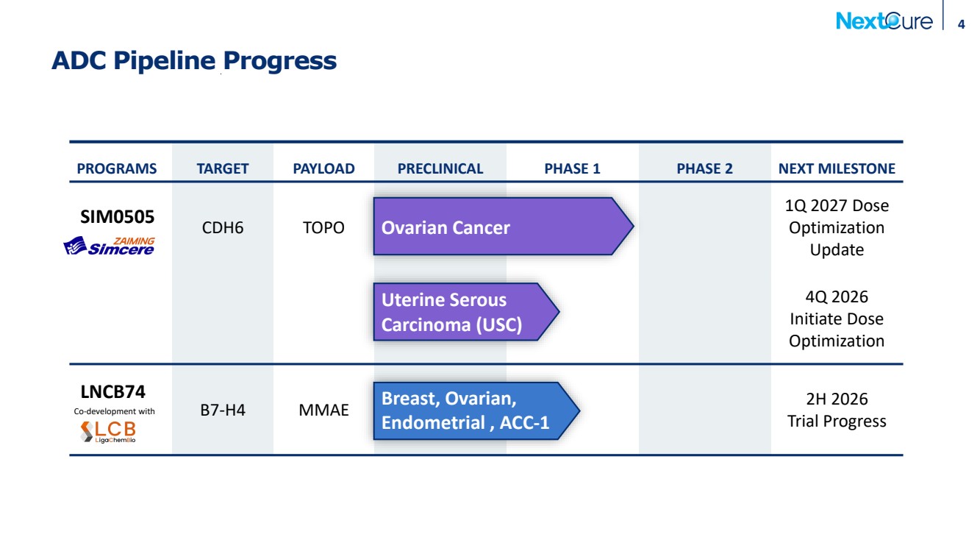The image size is (980, 551).
Task: Click the NEXT MILESTONE column header
Action: point(837,168)
